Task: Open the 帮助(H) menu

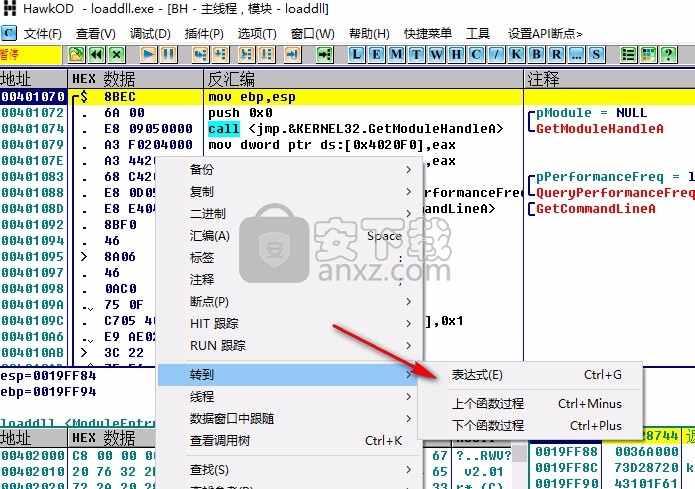Action: (369, 33)
